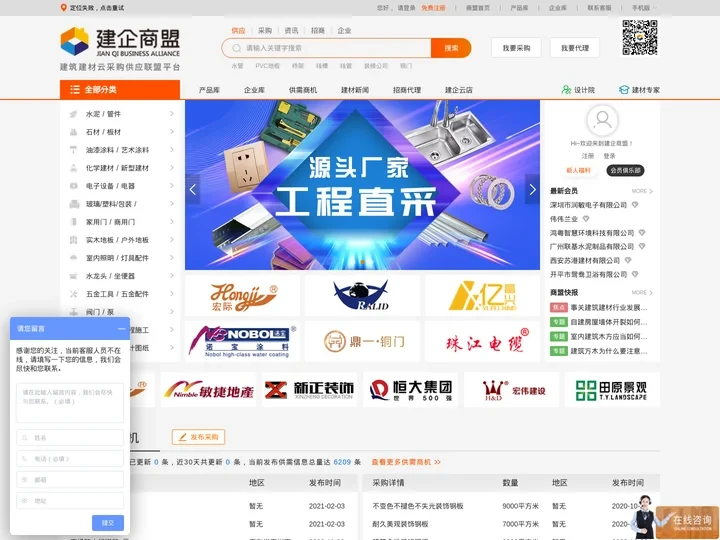720x540 pixels.
Task: Click the 珠江电缆 brand logo
Action: pyautogui.click(x=483, y=341)
